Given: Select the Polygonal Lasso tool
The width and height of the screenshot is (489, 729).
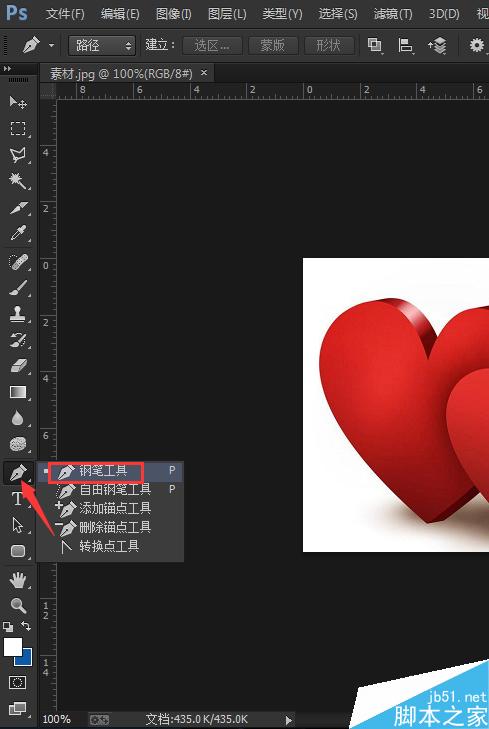Looking at the screenshot, I should [18, 154].
